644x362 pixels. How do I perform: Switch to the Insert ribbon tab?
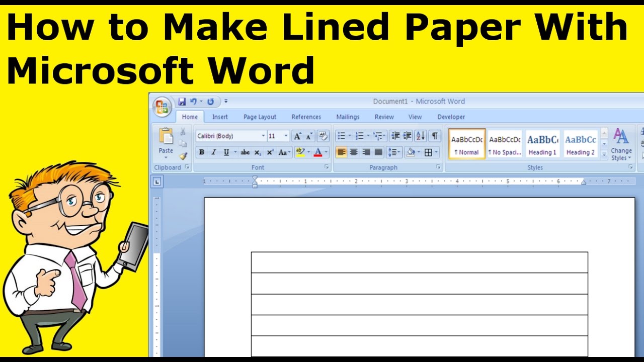pos(220,117)
